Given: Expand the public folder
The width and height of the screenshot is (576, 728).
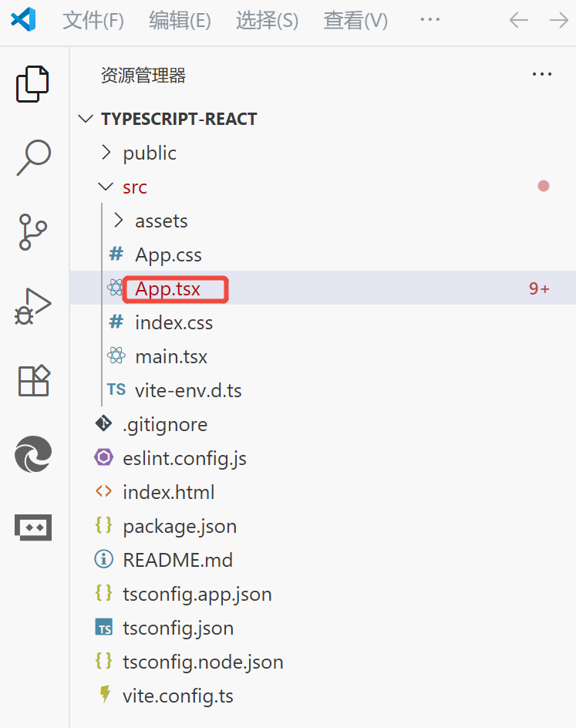Looking at the screenshot, I should click(x=150, y=153).
